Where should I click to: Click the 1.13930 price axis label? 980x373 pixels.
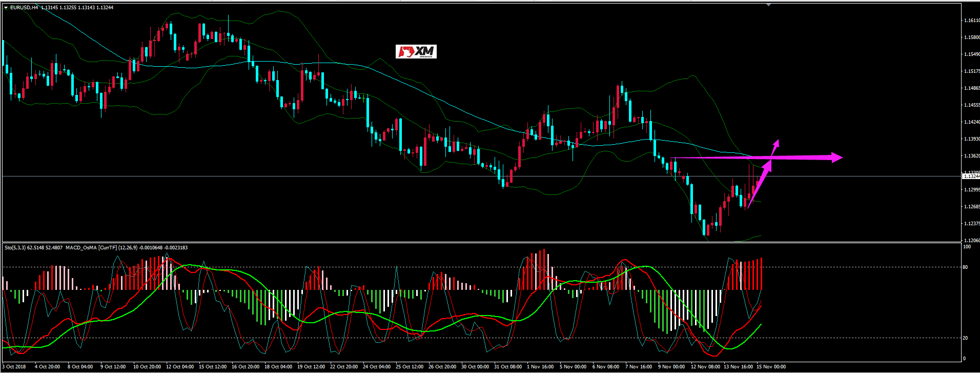coord(972,139)
